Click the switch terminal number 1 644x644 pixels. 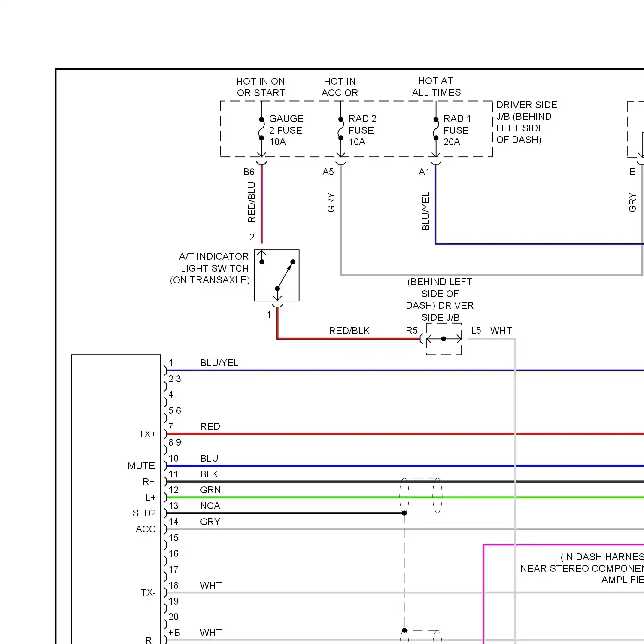(x=269, y=315)
